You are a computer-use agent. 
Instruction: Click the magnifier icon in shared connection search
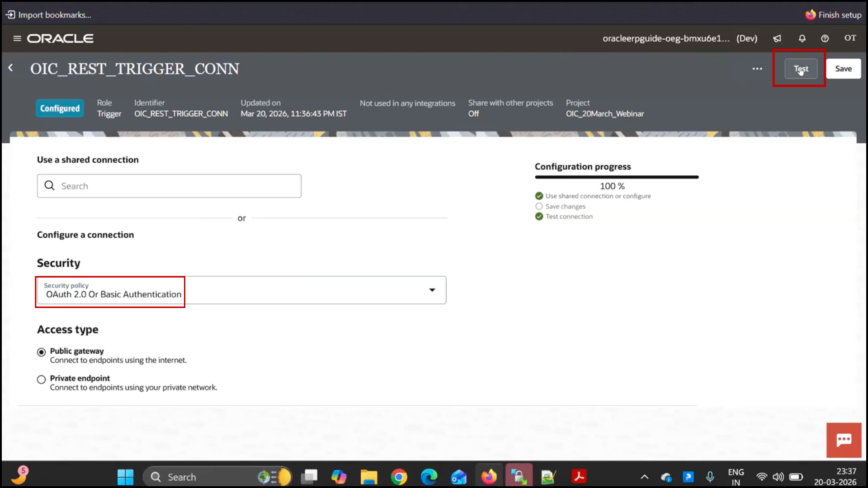(x=49, y=186)
